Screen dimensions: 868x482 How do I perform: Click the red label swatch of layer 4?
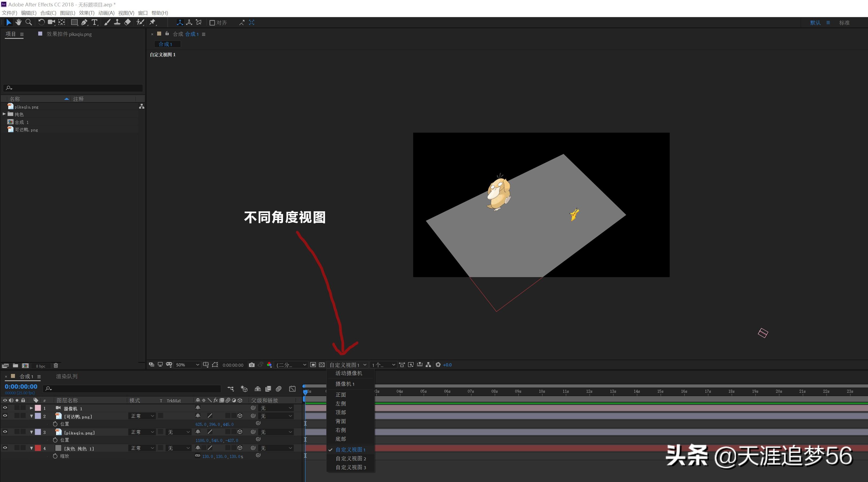(38, 448)
